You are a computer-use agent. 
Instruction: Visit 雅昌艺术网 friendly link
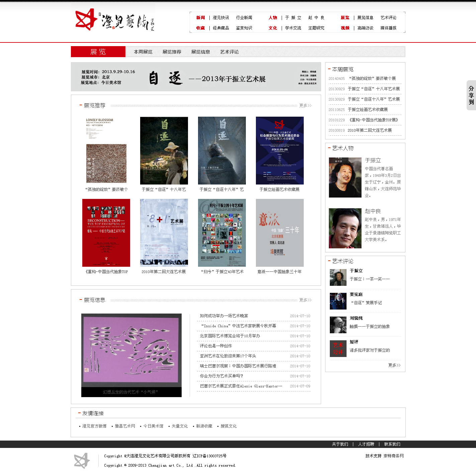tap(125, 426)
